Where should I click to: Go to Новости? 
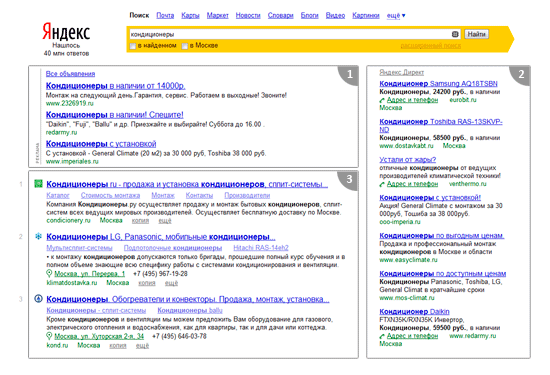point(248,15)
